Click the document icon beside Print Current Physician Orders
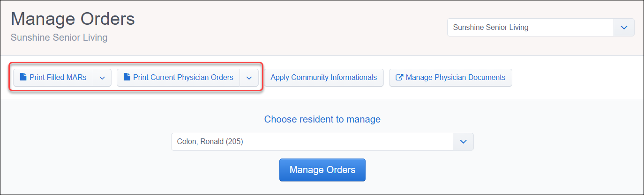Image resolution: width=644 pixels, height=195 pixels. tap(127, 78)
